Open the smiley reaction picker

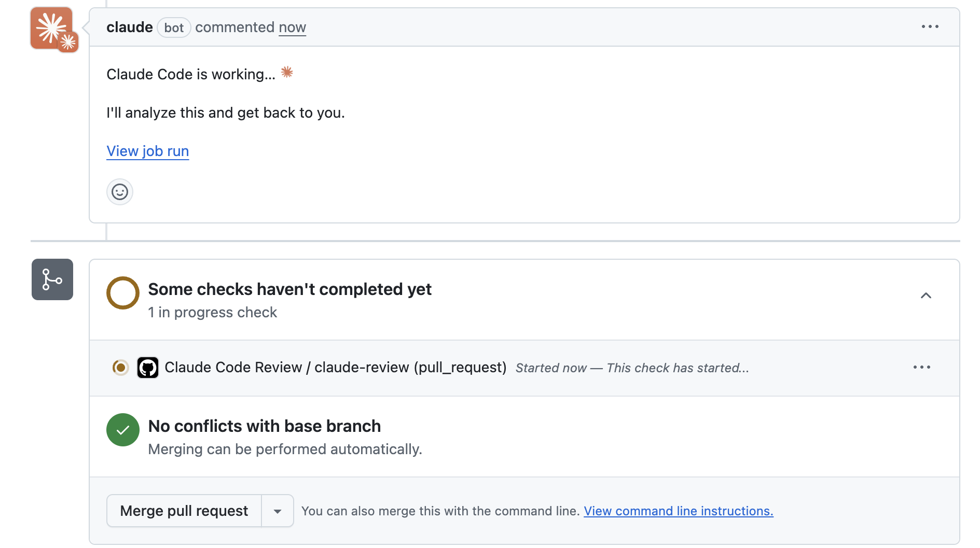tap(119, 192)
